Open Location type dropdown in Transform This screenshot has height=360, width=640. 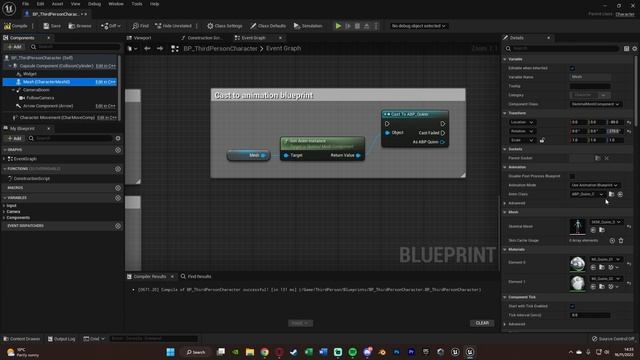click(x=522, y=122)
